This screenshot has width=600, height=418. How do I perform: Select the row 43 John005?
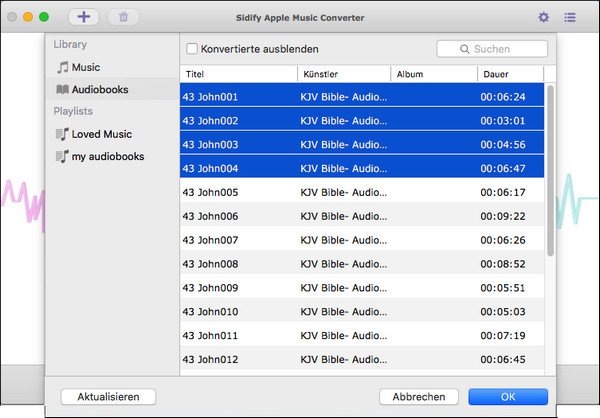point(362,192)
